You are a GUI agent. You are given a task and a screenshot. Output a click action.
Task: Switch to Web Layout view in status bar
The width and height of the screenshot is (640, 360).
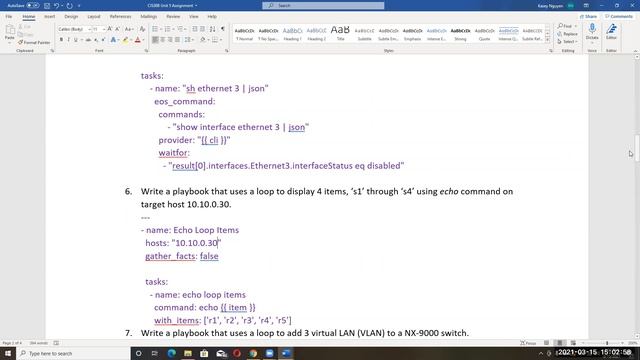pyautogui.click(x=573, y=343)
